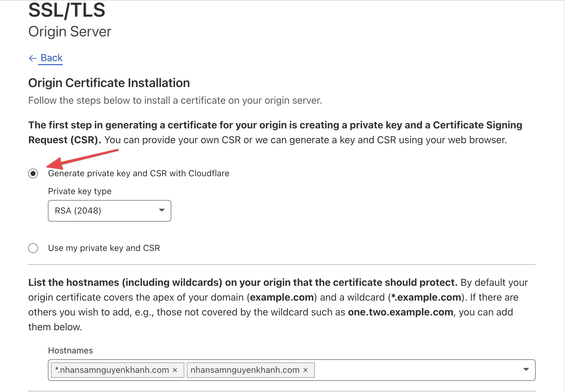Click the 'Origin Certificate Installation' heading
565x392 pixels.
(x=109, y=83)
